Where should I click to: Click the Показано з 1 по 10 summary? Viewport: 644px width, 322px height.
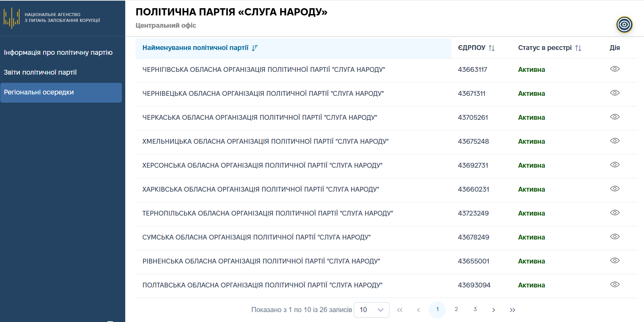click(x=301, y=310)
